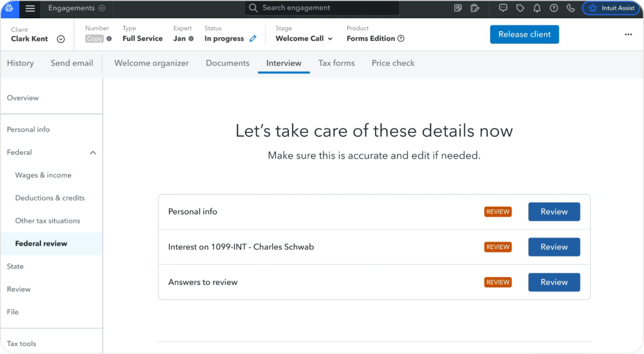Image resolution: width=644 pixels, height=354 pixels.
Task: Click the 'Full Service' type value
Action: pos(143,38)
